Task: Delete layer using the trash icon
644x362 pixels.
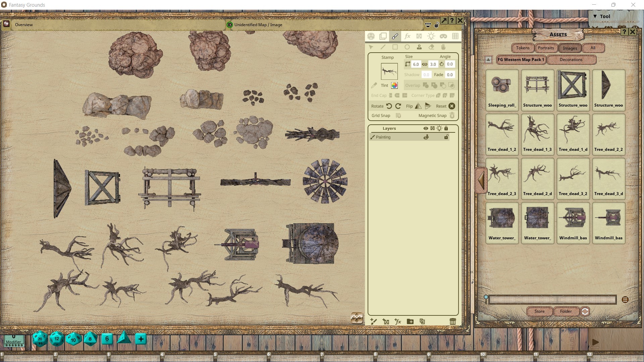Action: [x=453, y=321]
